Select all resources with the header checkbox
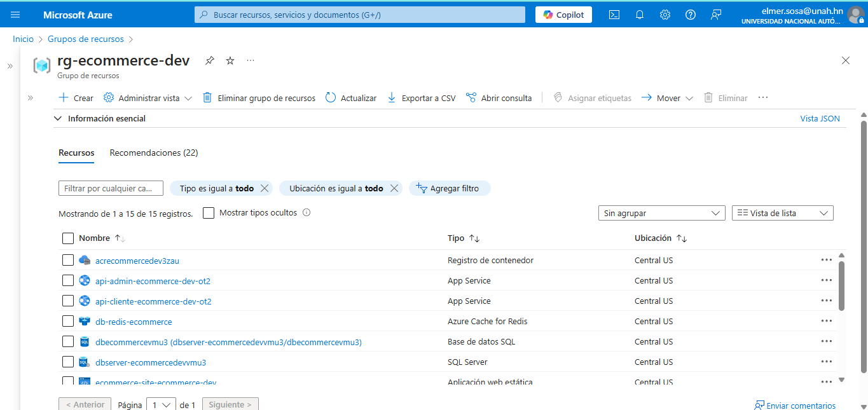 click(68, 238)
